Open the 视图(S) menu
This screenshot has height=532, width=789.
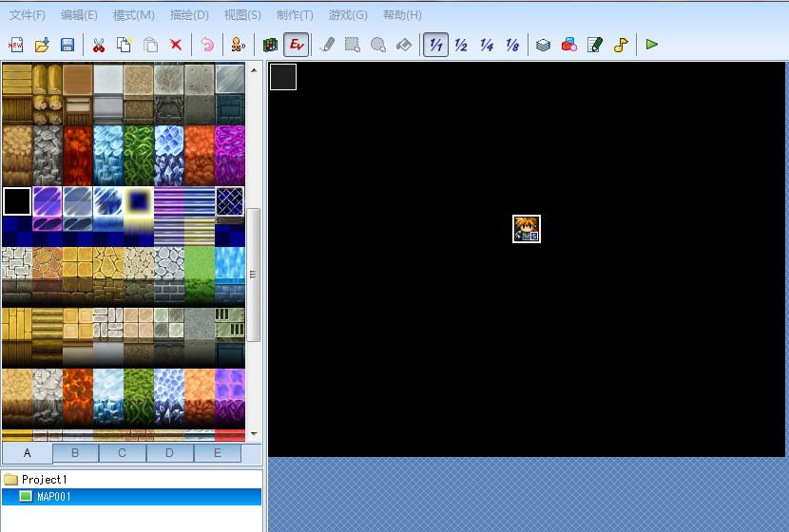coord(242,15)
